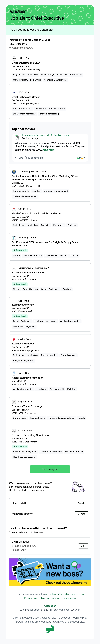Click the Adobe company logo
This screenshot has height=644, width=100.
tap(14, 339)
